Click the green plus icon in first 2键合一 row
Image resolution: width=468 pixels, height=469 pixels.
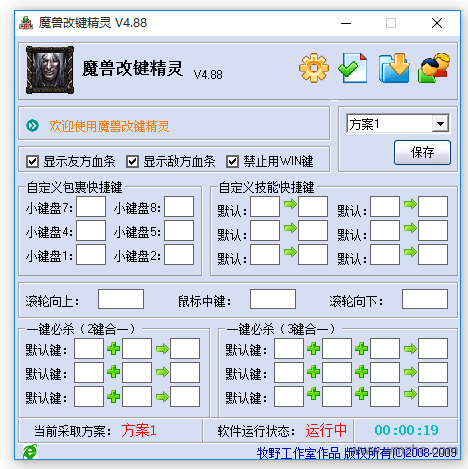[113, 349]
